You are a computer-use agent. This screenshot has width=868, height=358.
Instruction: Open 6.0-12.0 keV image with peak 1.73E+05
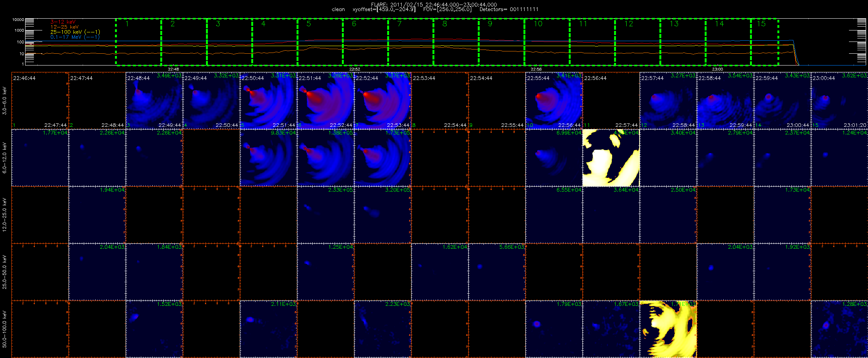pyautogui.click(x=383, y=158)
